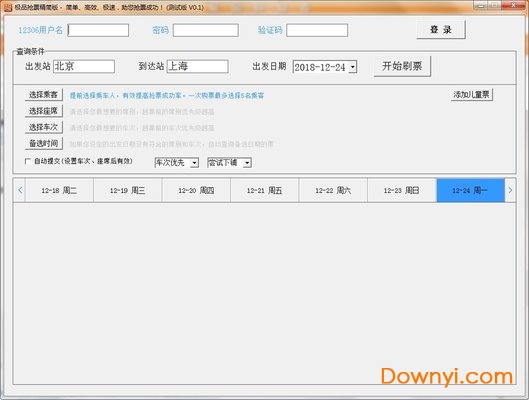Select the 12-22 周六 date tab
Viewport: 529px width, 400px height.
point(333,191)
